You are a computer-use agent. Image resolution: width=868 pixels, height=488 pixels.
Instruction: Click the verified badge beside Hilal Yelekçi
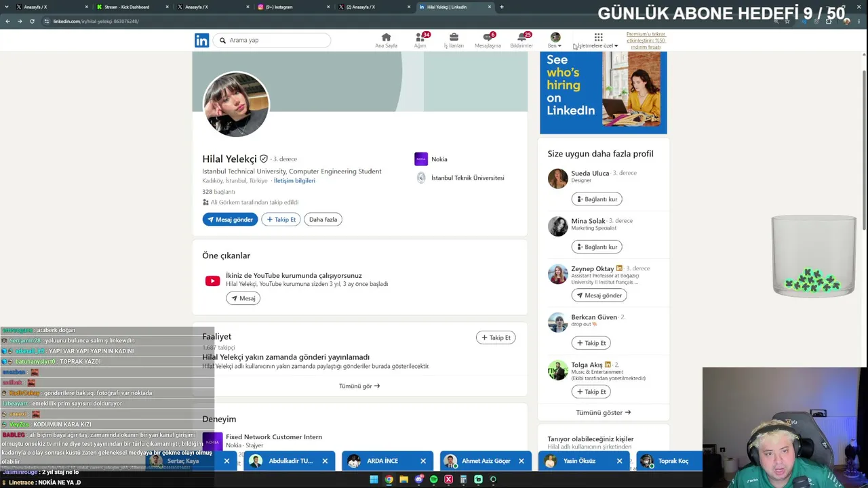tap(264, 159)
